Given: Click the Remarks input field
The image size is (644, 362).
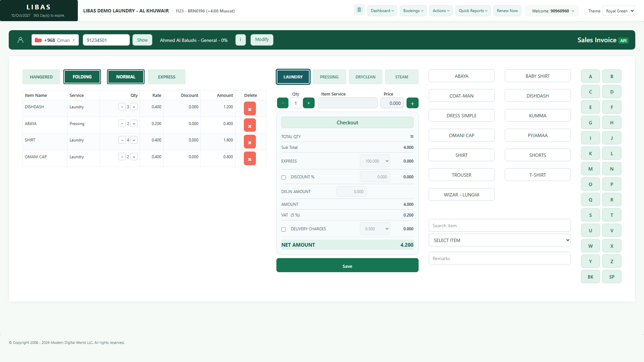Looking at the screenshot, I should (x=499, y=258).
